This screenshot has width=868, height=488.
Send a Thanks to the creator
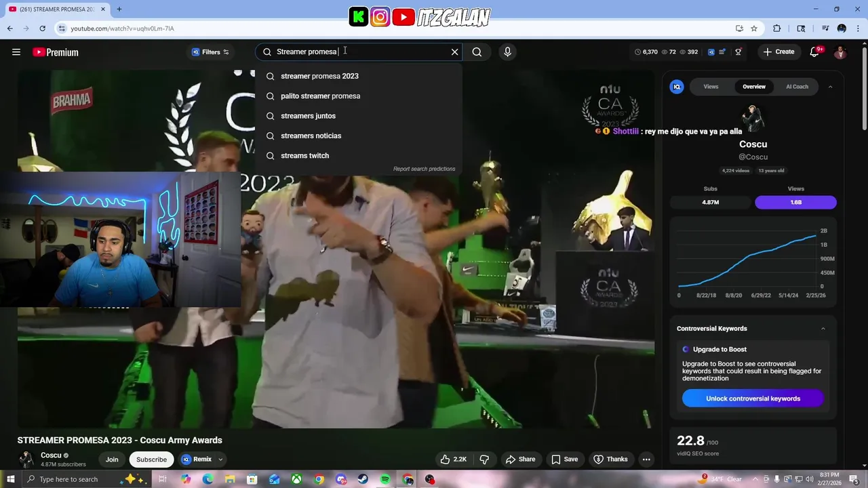click(610, 460)
